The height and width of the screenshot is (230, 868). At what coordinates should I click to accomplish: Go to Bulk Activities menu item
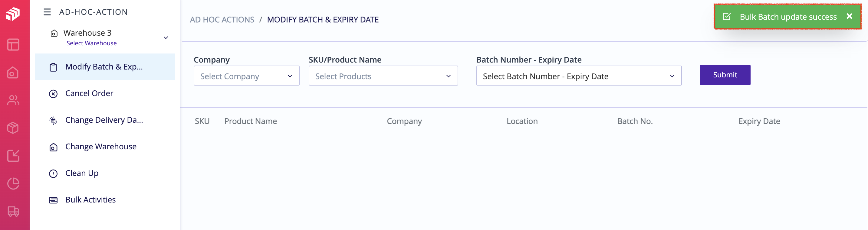coord(90,200)
